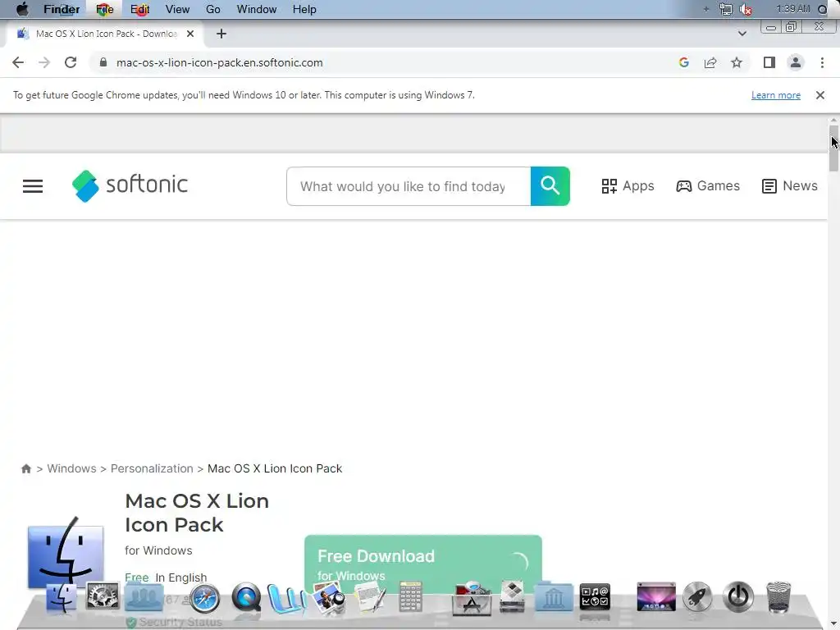Click the Learn more link

coord(776,95)
